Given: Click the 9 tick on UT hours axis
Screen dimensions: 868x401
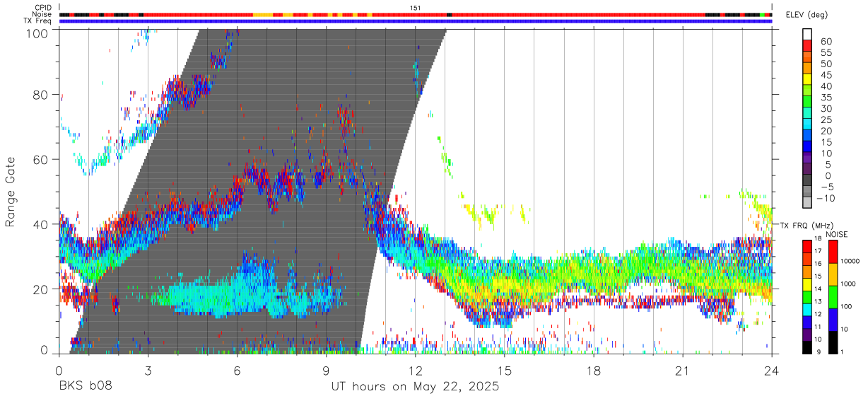Looking at the screenshot, I should coord(327,370).
